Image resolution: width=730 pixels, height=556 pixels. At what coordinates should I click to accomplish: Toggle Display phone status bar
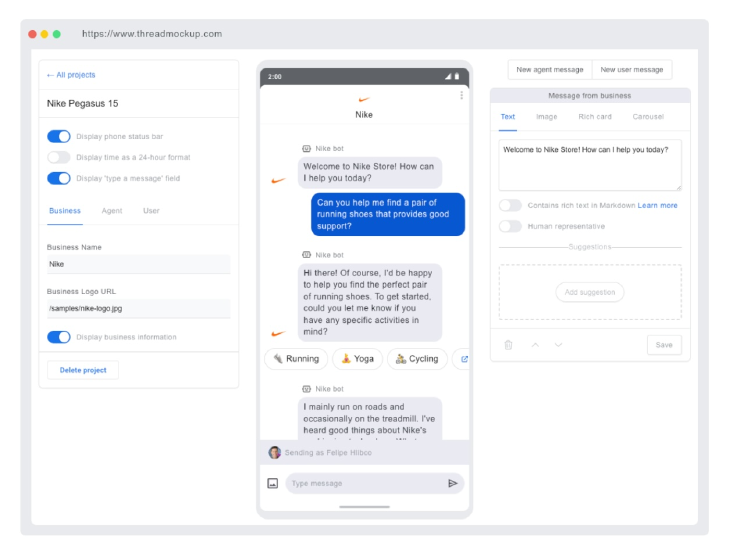[x=59, y=136]
